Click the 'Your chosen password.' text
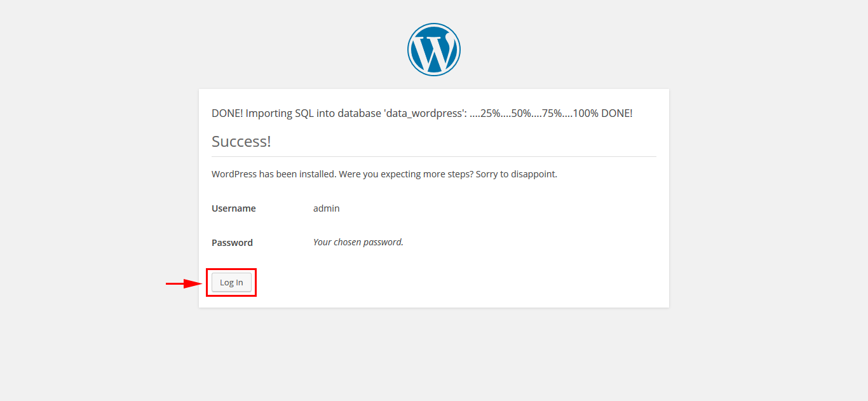This screenshot has width=868, height=401. point(358,242)
